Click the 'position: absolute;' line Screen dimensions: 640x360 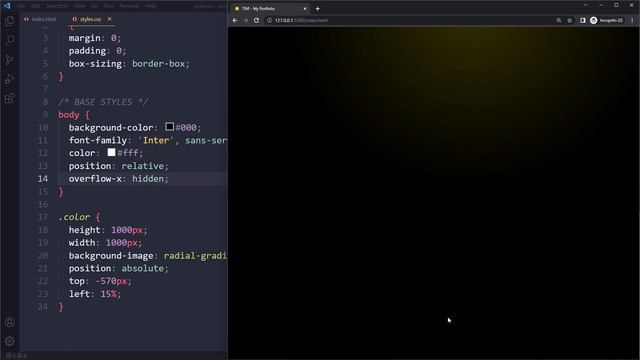point(118,269)
